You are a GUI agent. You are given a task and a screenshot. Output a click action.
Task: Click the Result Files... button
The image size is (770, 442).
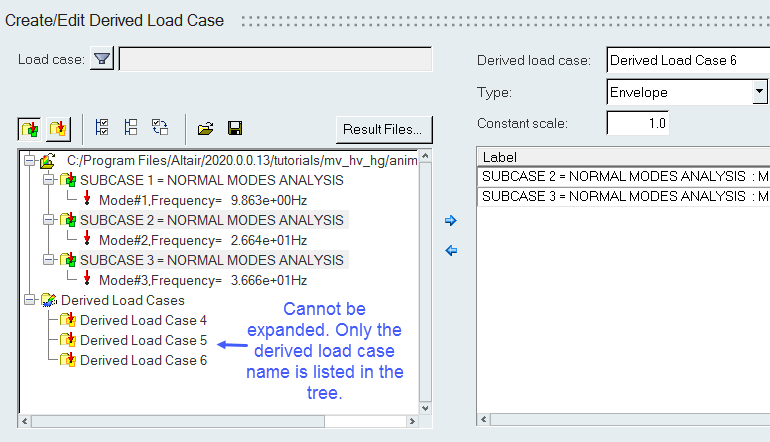coord(384,130)
